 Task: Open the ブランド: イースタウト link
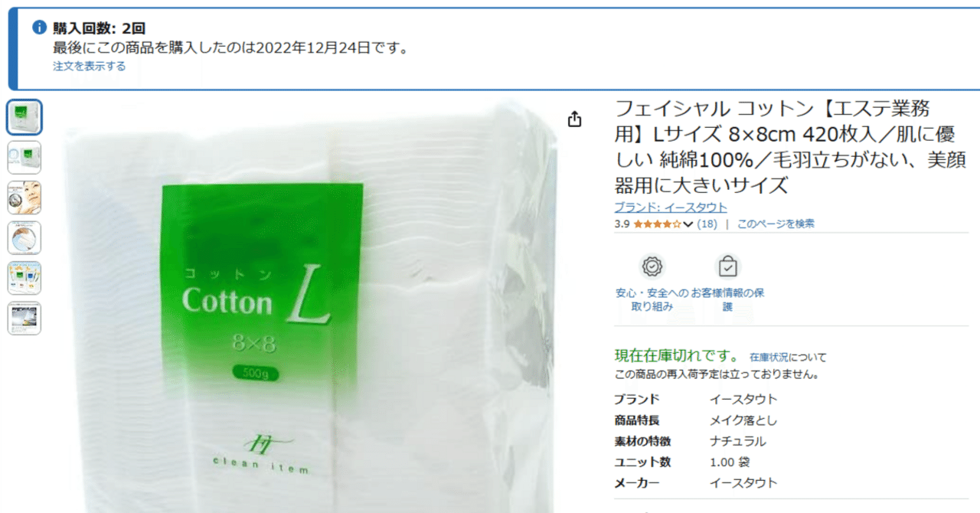click(671, 207)
